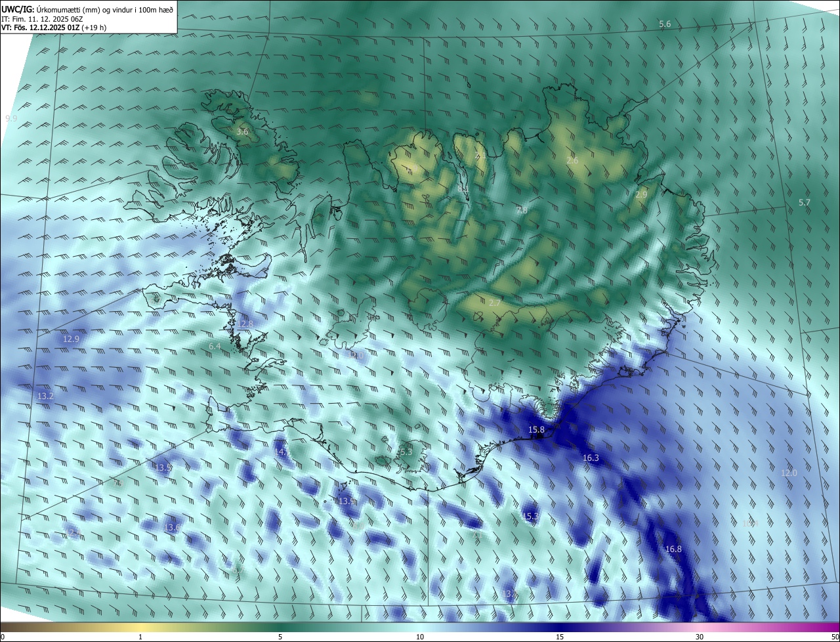This screenshot has height=642, width=840.
Task: Click the 13.5 value label on the map
Action: pos(163,467)
